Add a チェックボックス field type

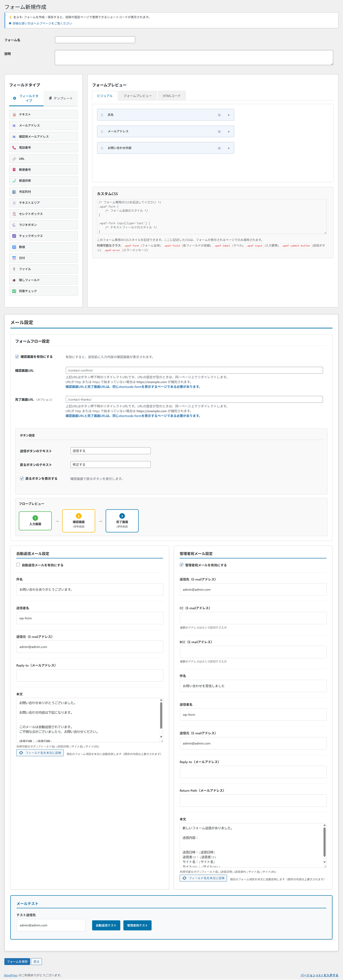(x=43, y=236)
